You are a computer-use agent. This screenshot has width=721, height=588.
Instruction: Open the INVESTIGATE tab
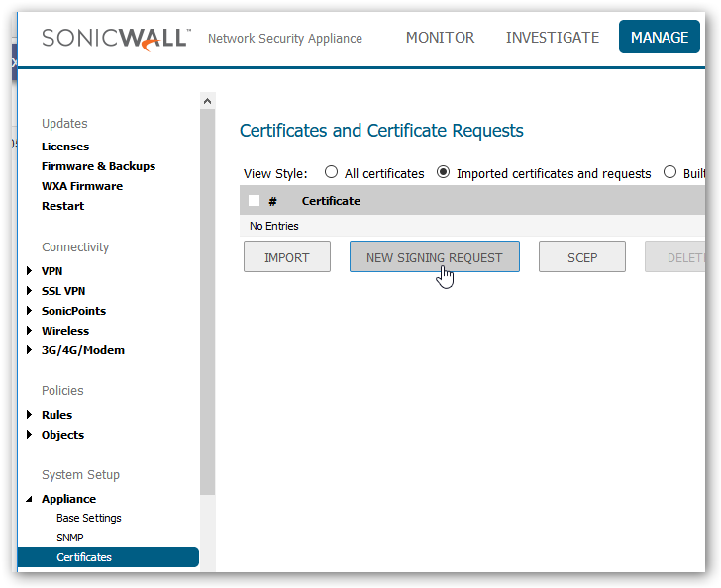[553, 38]
